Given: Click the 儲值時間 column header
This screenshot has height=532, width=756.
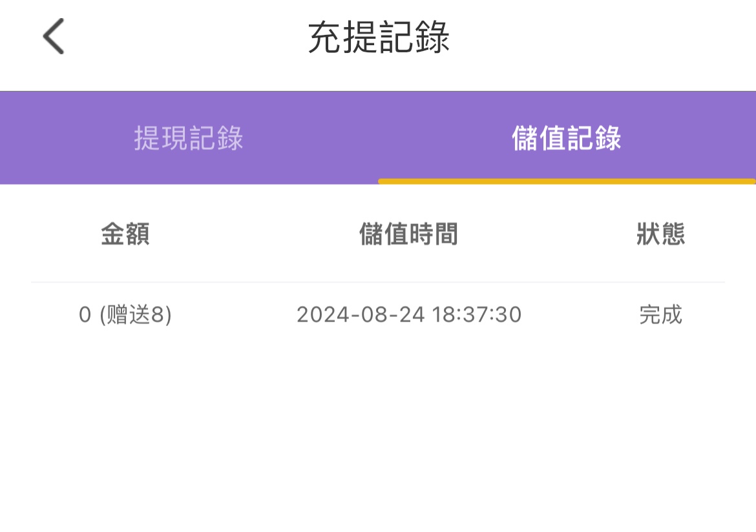Looking at the screenshot, I should (x=408, y=234).
